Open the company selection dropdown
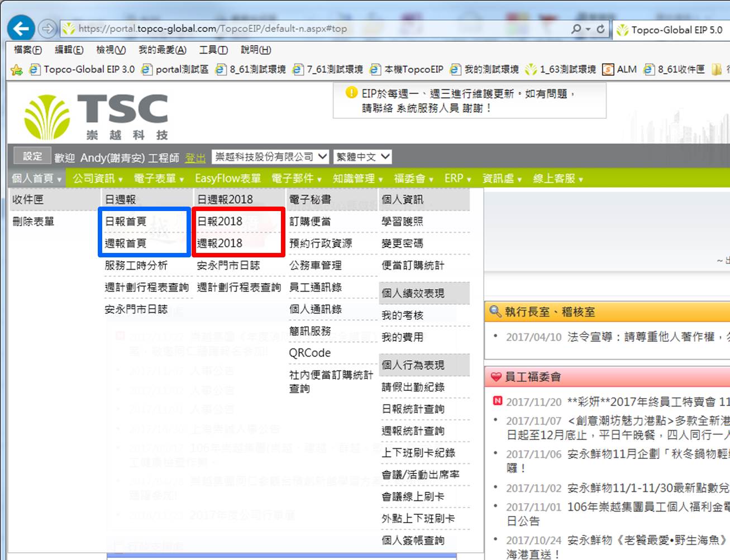 coord(271,157)
